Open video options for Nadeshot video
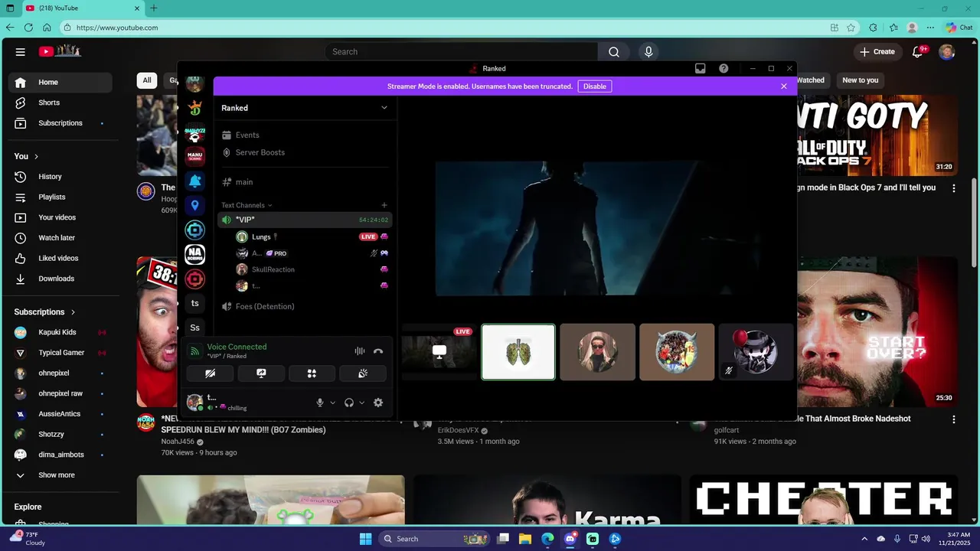 click(954, 419)
